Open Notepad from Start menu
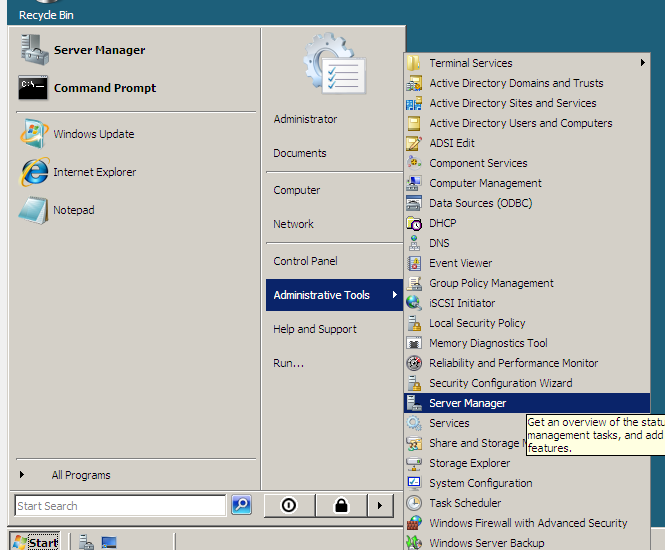Image resolution: width=665 pixels, height=550 pixels. [136, 210]
